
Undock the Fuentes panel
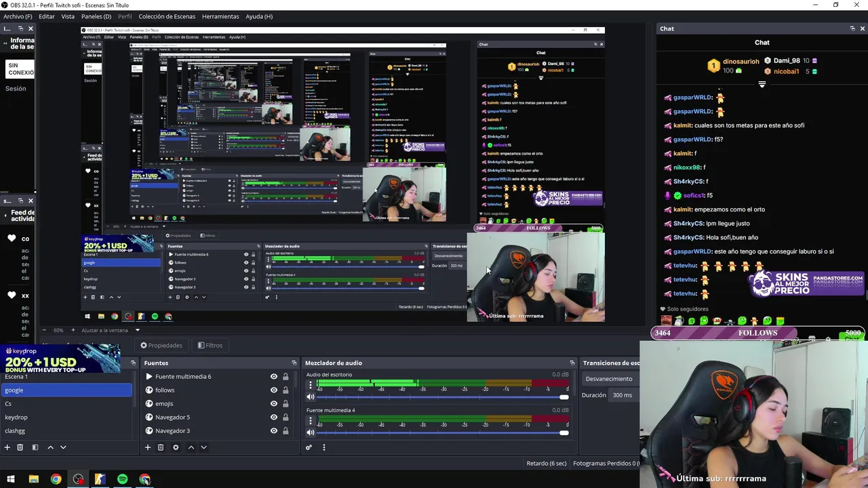tap(294, 363)
